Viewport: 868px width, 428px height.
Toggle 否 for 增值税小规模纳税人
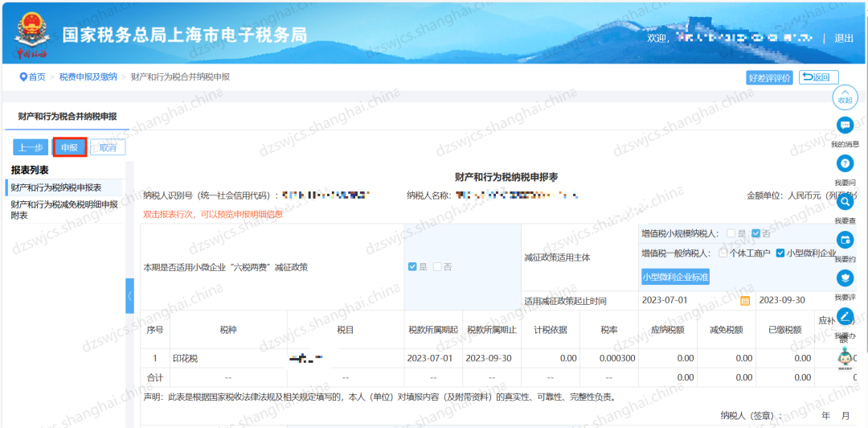pyautogui.click(x=755, y=233)
